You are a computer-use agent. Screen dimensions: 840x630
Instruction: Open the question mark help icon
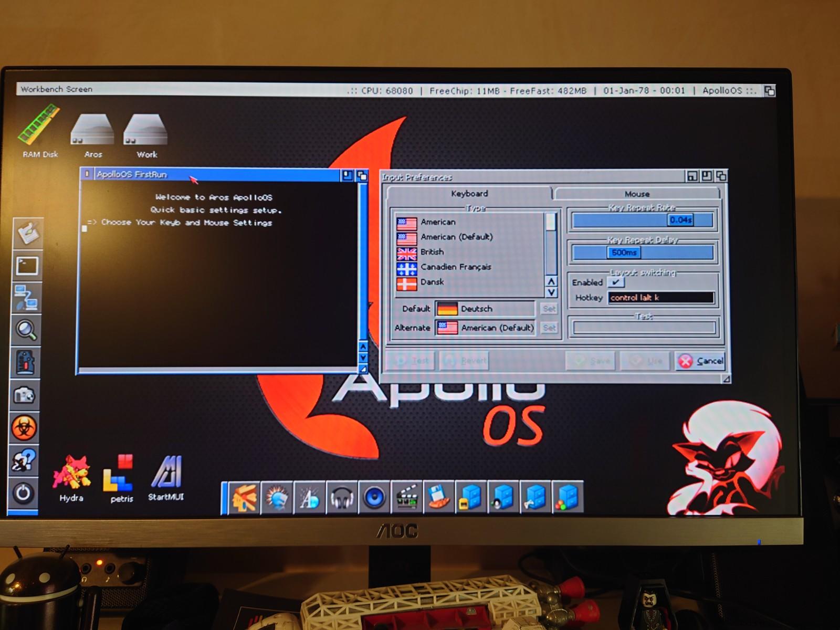[x=24, y=460]
